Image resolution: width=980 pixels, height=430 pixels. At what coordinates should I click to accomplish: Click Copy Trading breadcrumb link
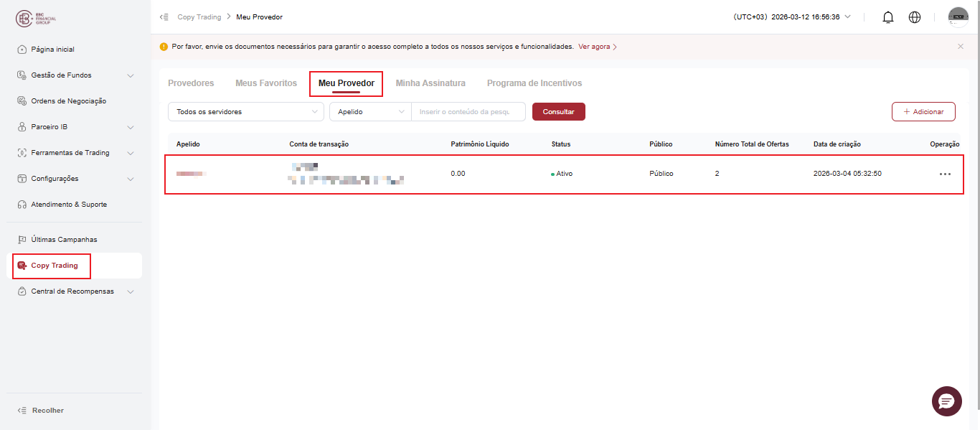click(x=199, y=17)
